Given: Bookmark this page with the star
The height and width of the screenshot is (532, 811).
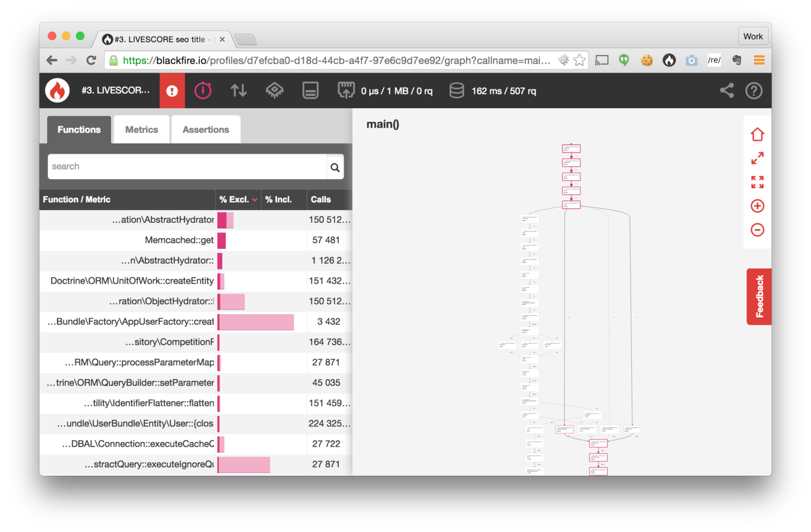Looking at the screenshot, I should (x=580, y=60).
